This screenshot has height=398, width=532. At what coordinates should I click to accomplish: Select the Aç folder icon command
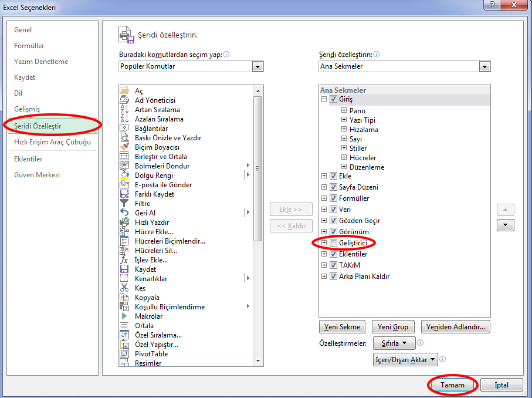click(124, 90)
